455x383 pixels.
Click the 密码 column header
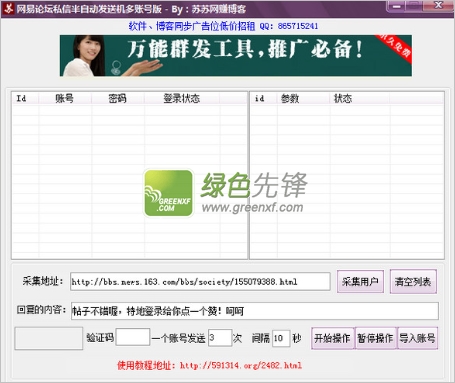click(118, 98)
